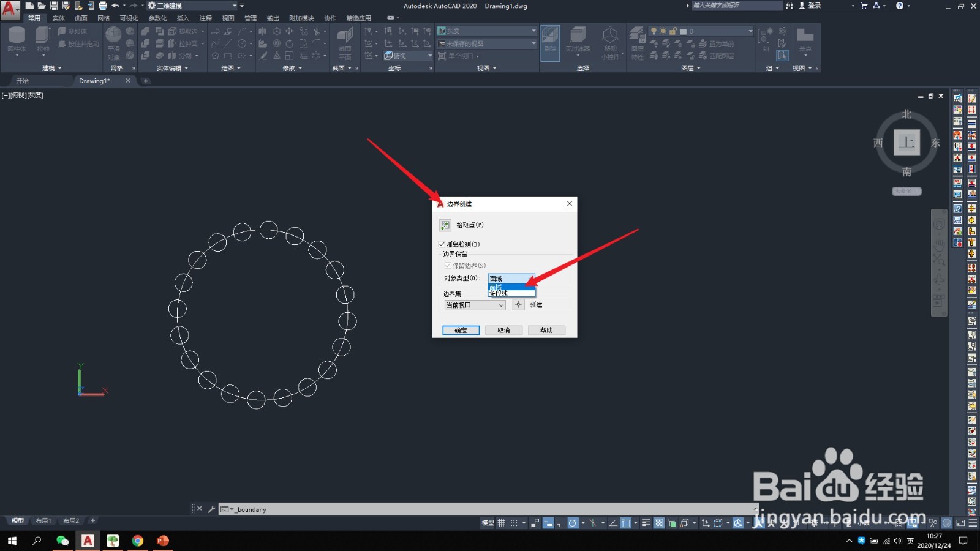Switch to the 可视化 ribbon tab
Screen dimensions: 980x551
click(128, 18)
